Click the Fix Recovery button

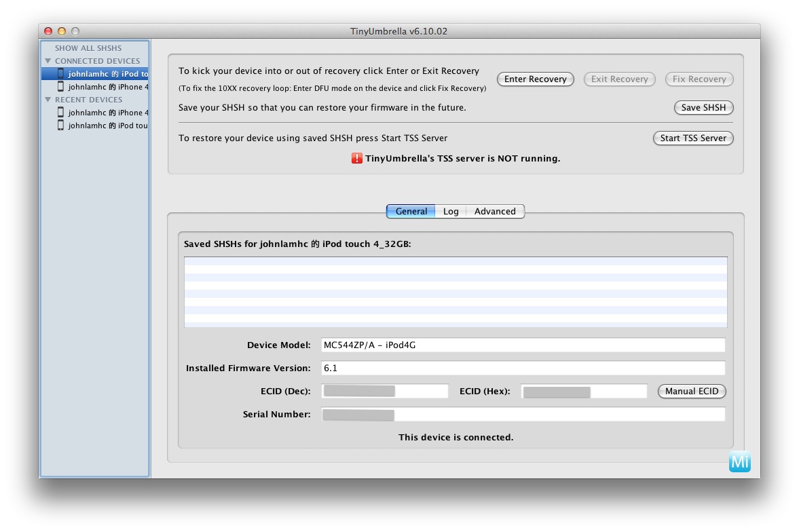point(699,79)
